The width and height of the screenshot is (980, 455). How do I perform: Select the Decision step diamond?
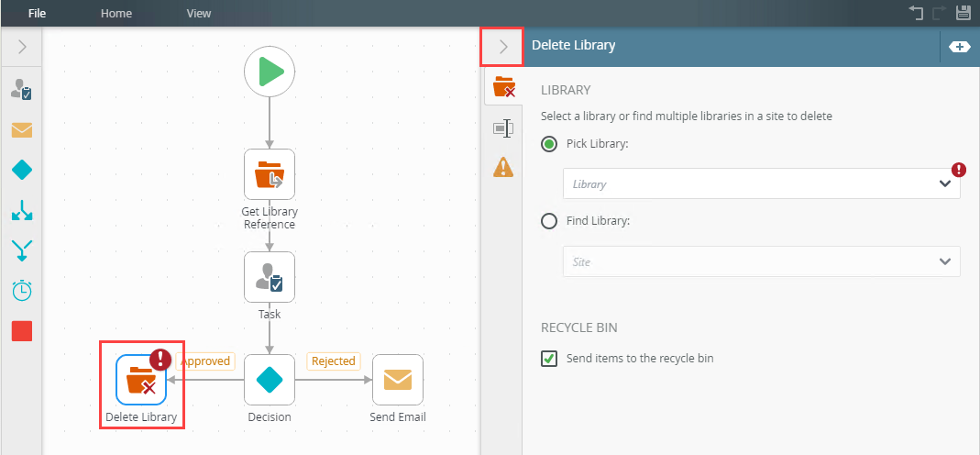click(270, 380)
